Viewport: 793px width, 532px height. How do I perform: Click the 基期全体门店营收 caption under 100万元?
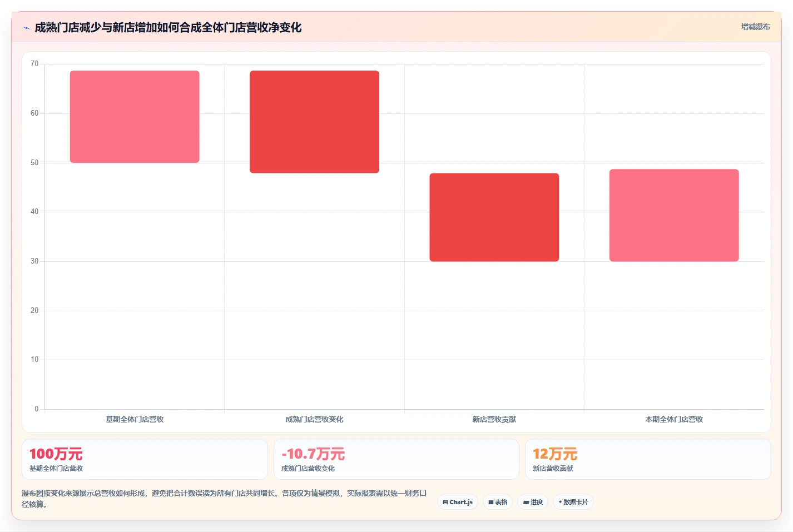(x=56, y=469)
